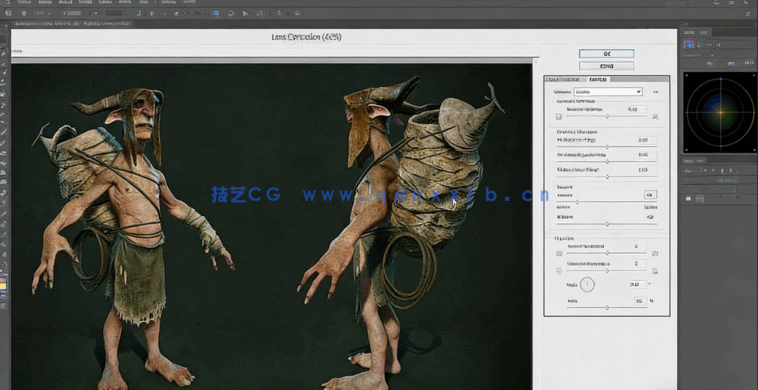The image size is (758, 390).
Task: Click the Vignette Amount slider handle
Action: pyautogui.click(x=577, y=202)
